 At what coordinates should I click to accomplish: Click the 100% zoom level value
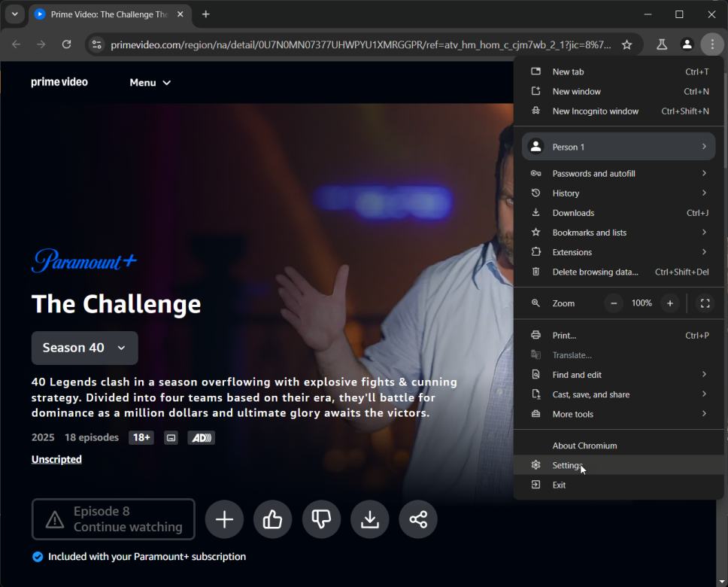tap(642, 303)
